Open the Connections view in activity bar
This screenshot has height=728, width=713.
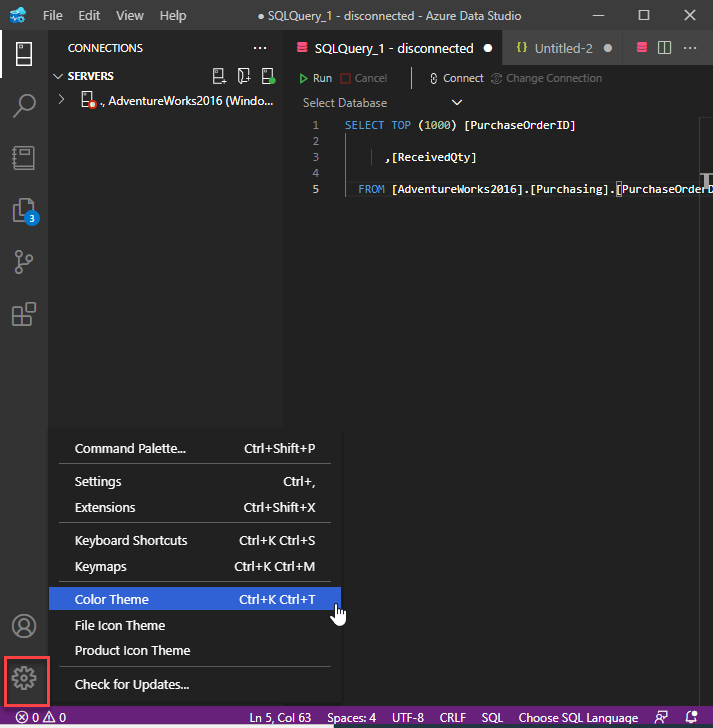(24, 54)
